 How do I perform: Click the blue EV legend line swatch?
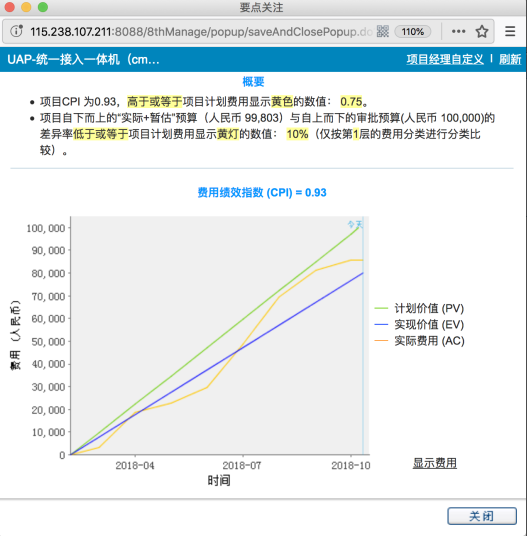(381, 324)
